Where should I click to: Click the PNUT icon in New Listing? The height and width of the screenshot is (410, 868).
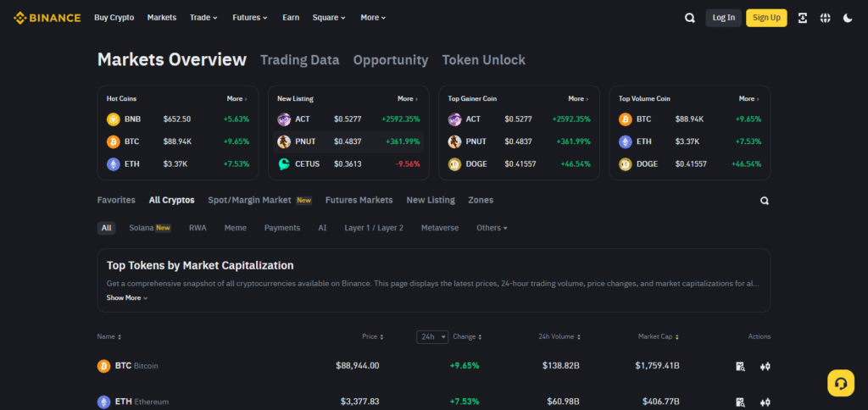point(284,141)
